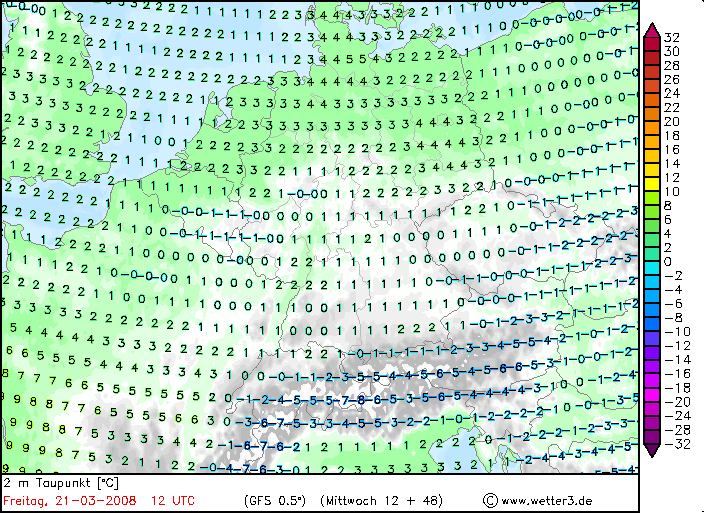
Task: Click the legend label '32'
Action: point(672,37)
